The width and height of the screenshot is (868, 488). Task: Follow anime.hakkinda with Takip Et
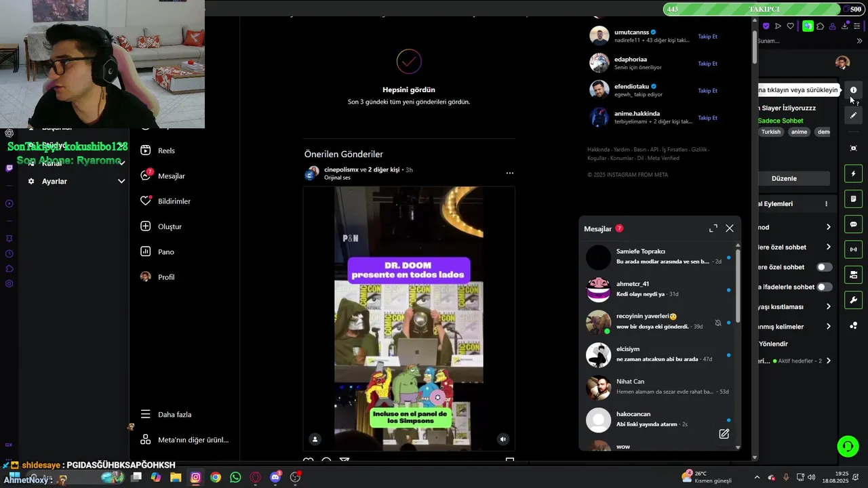(707, 117)
